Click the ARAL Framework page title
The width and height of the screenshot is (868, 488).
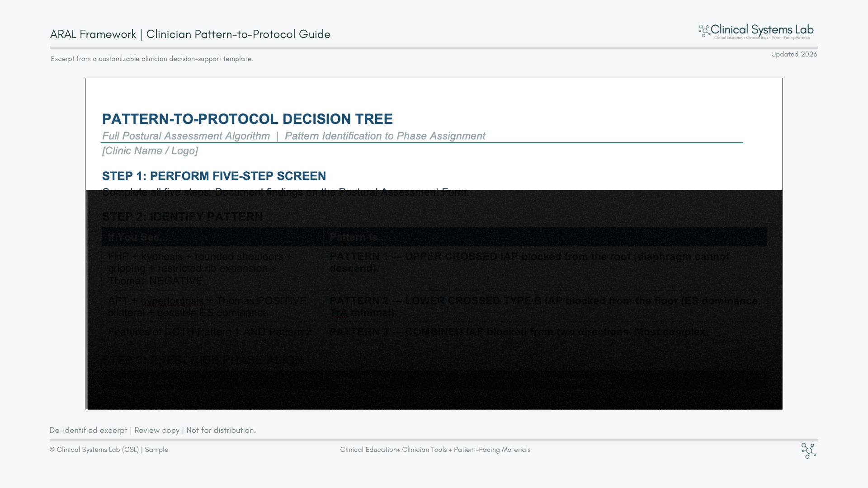(190, 34)
